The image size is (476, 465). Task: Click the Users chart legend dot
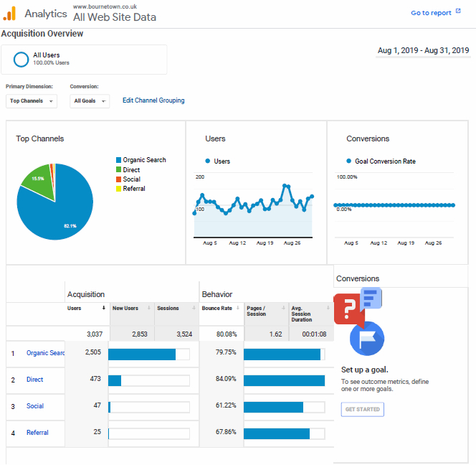(208, 161)
